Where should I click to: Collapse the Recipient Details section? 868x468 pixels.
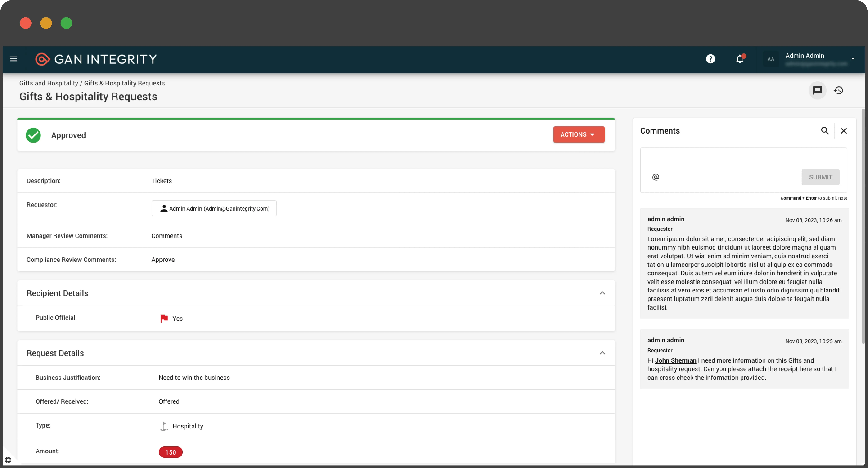602,293
